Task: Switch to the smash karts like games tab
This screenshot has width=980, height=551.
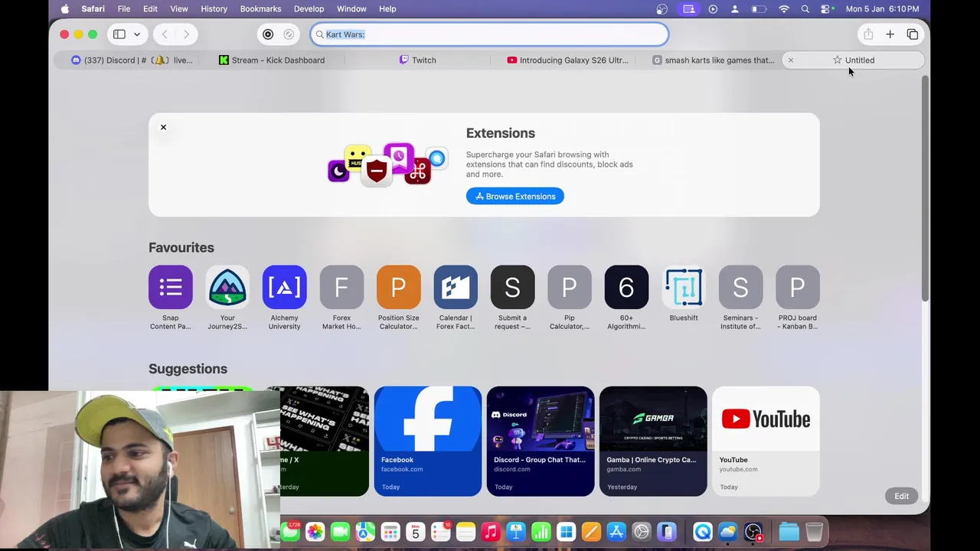Action: [713, 60]
